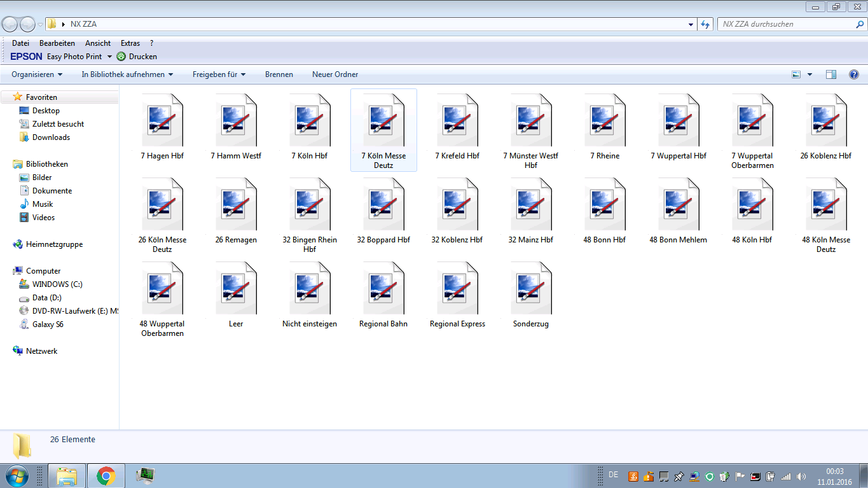Expand In Bibliothek aufnehmen dropdown
Viewport: 868px width, 488px height.
pos(127,74)
